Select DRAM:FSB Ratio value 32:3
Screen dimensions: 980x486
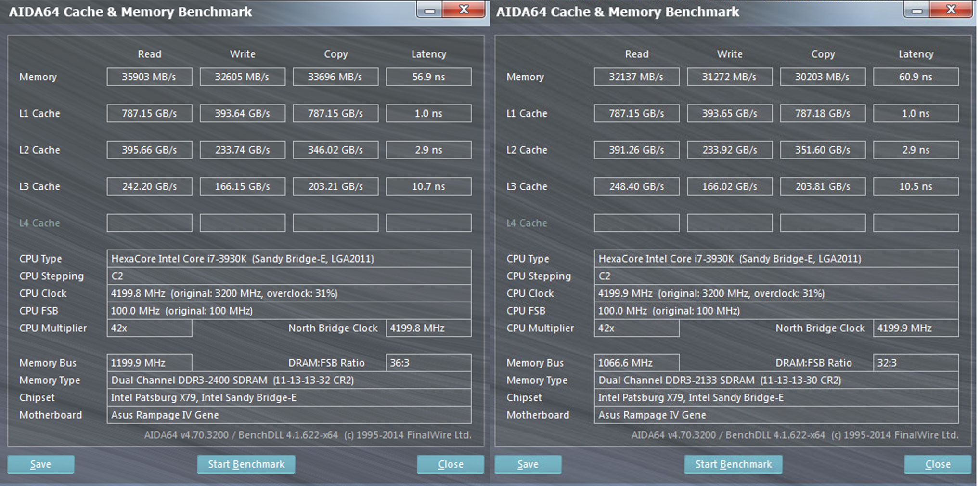click(x=916, y=363)
